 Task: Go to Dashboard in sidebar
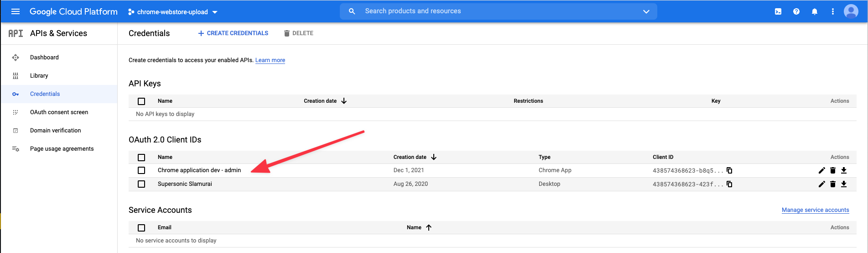click(44, 58)
